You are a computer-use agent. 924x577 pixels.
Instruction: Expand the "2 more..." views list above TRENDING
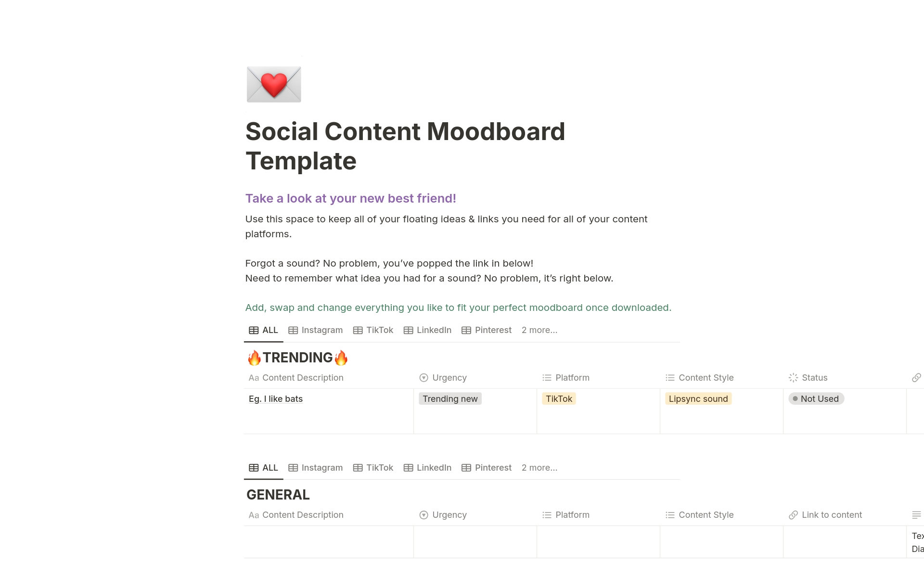click(539, 330)
